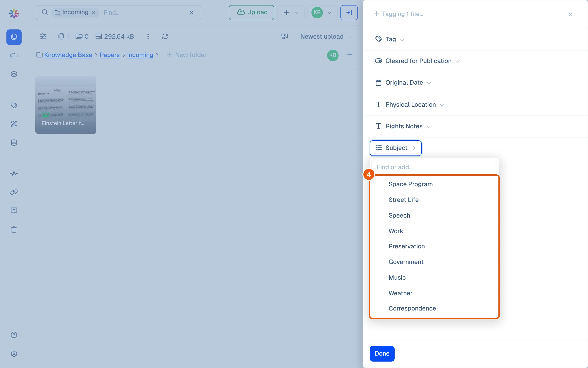
Task: Open the plus create dropdown
Action: [291, 12]
